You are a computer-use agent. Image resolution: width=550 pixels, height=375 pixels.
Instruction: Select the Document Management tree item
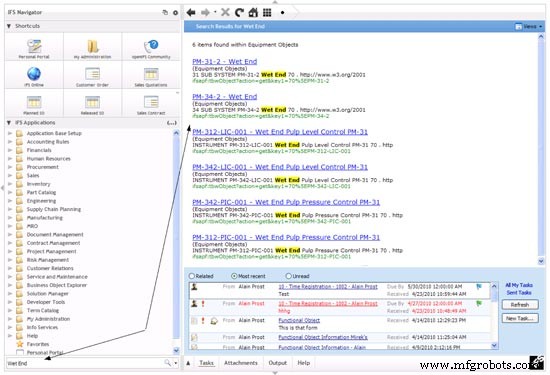(x=55, y=234)
